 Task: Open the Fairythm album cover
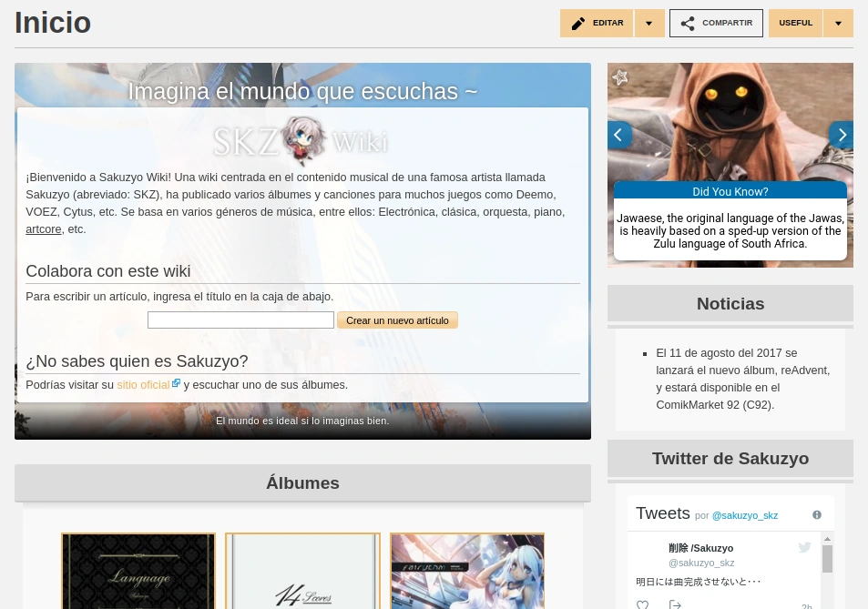coord(467,571)
